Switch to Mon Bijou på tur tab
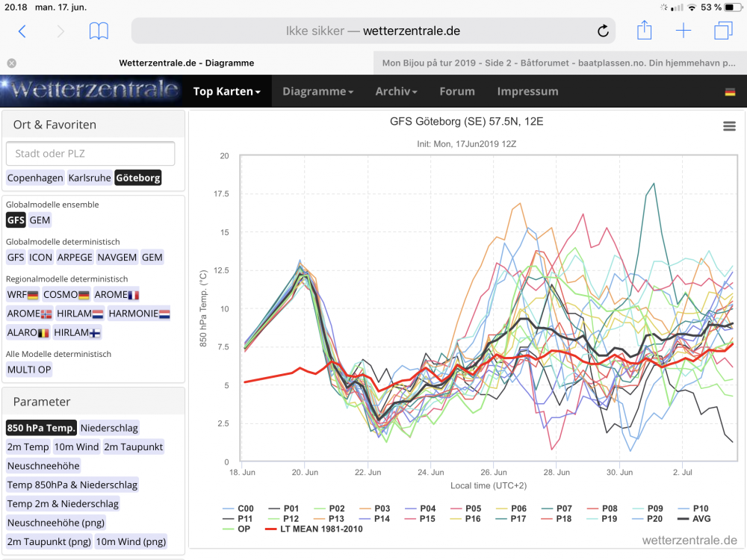 pyautogui.click(x=559, y=63)
